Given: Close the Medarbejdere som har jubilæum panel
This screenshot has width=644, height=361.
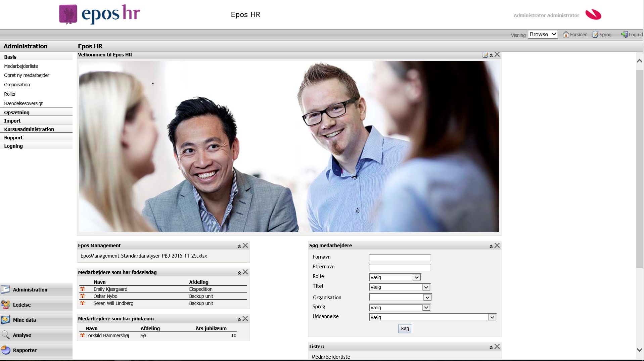Looking at the screenshot, I should (245, 319).
